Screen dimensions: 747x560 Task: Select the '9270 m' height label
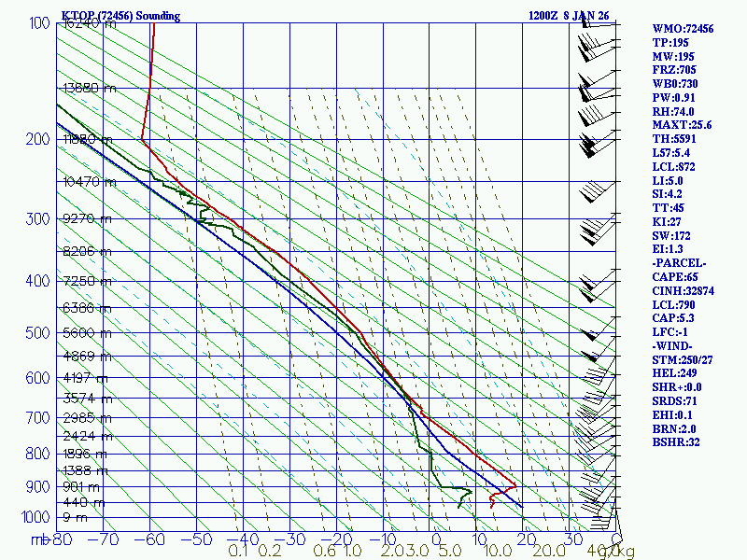(87, 219)
